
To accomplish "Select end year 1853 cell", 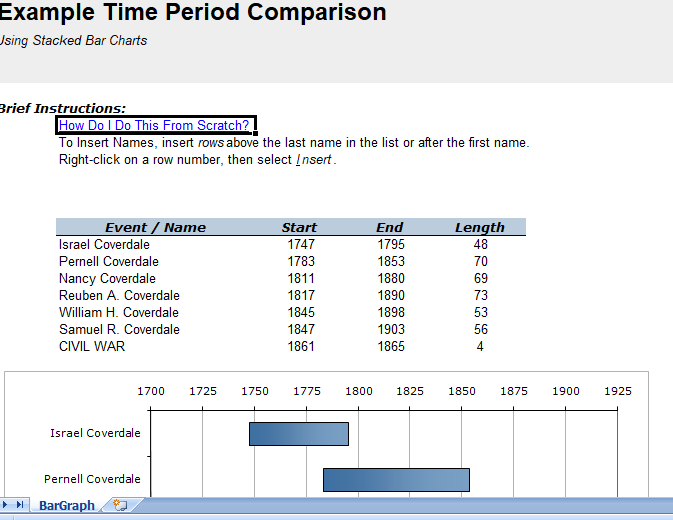I will (x=391, y=261).
